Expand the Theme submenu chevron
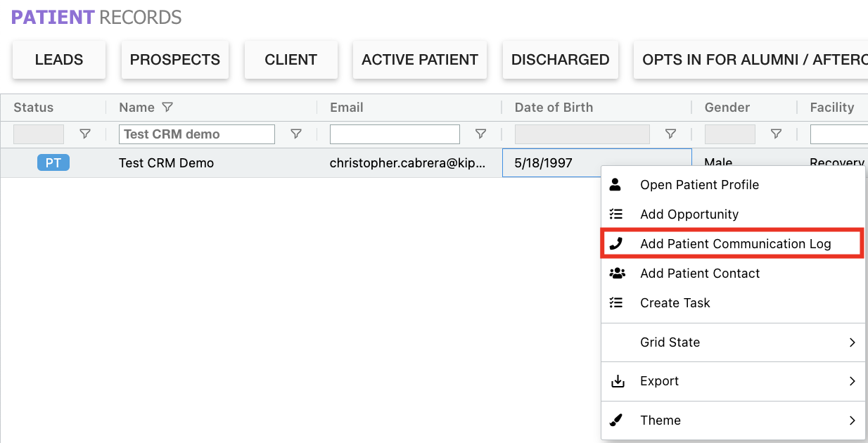Viewport: 868px width, 443px height. click(852, 420)
